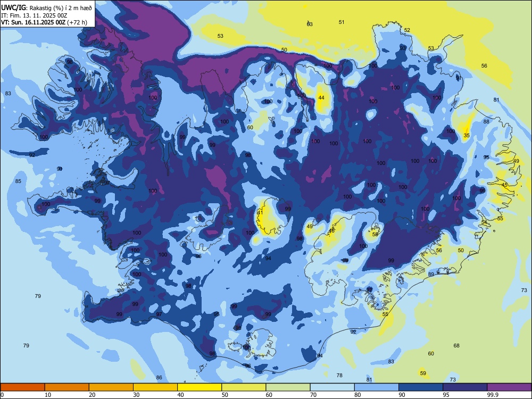
Task: Select the dark navy 95–99.9 legend swatch
Action: coord(465,387)
